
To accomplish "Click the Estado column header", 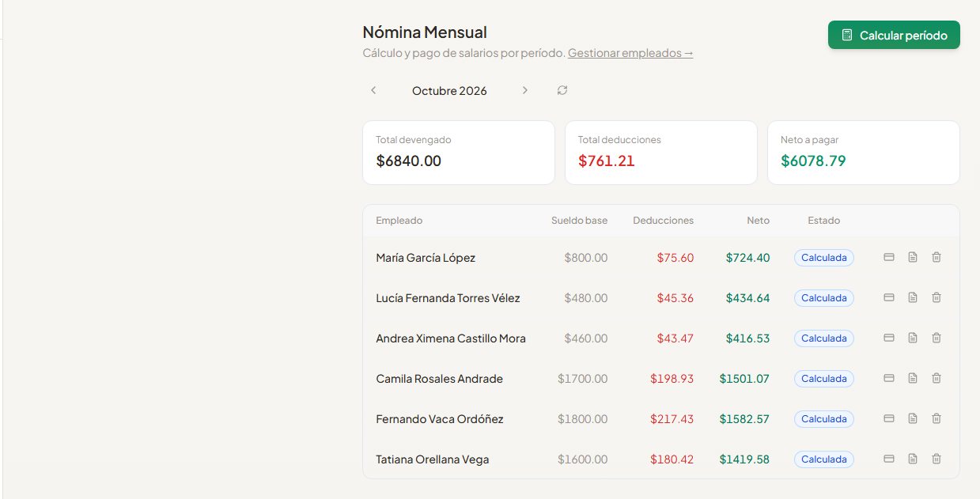I will coord(824,221).
